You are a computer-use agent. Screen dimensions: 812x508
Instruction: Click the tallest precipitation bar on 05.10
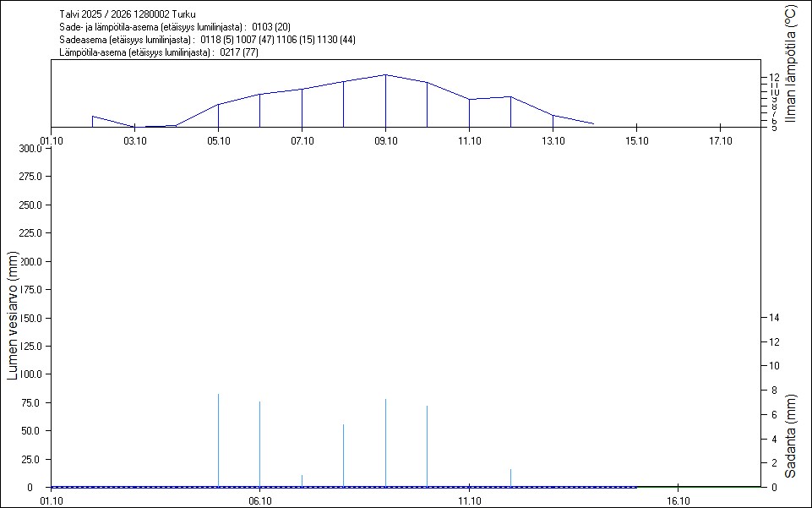click(x=218, y=440)
